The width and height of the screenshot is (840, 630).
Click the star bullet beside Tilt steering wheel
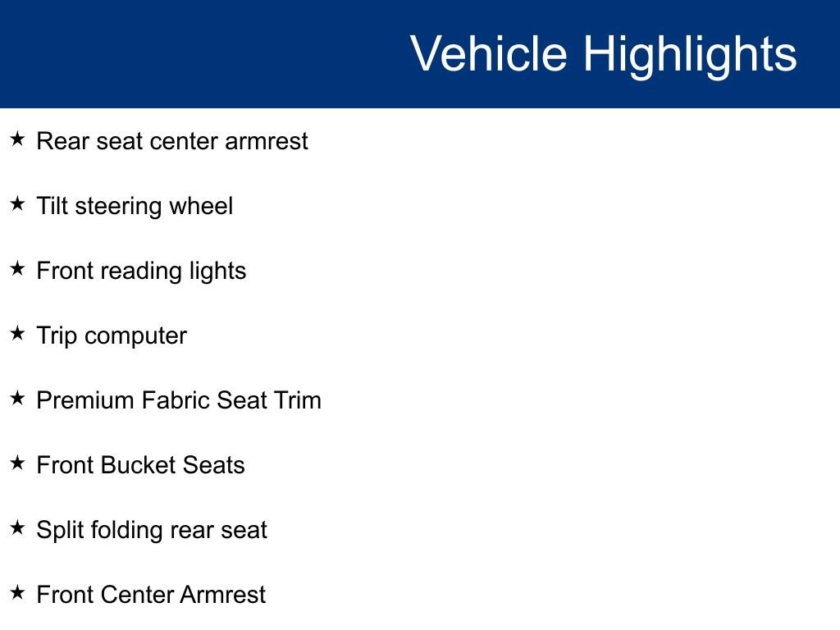coord(18,204)
